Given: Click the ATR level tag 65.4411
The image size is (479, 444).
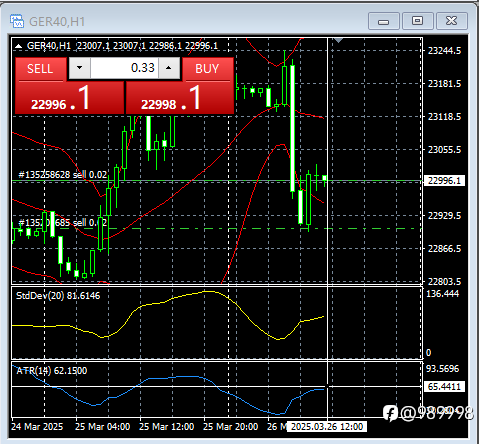Looking at the screenshot, I should (444, 387).
